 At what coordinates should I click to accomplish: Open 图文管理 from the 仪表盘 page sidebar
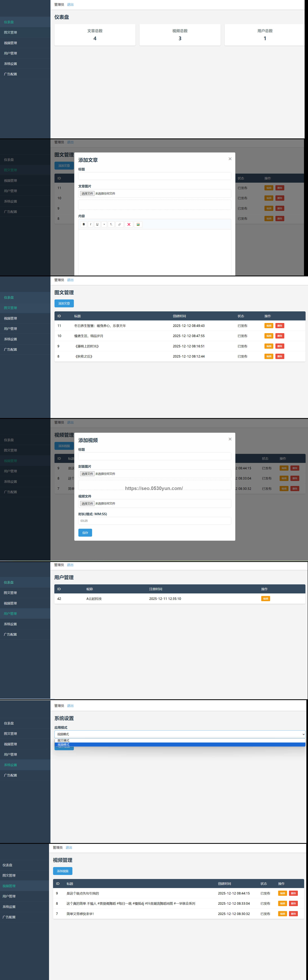click(x=25, y=32)
